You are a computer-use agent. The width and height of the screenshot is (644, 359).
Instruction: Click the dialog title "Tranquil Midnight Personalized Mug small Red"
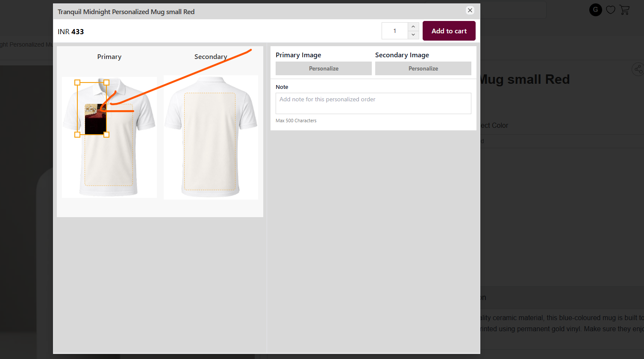[126, 12]
